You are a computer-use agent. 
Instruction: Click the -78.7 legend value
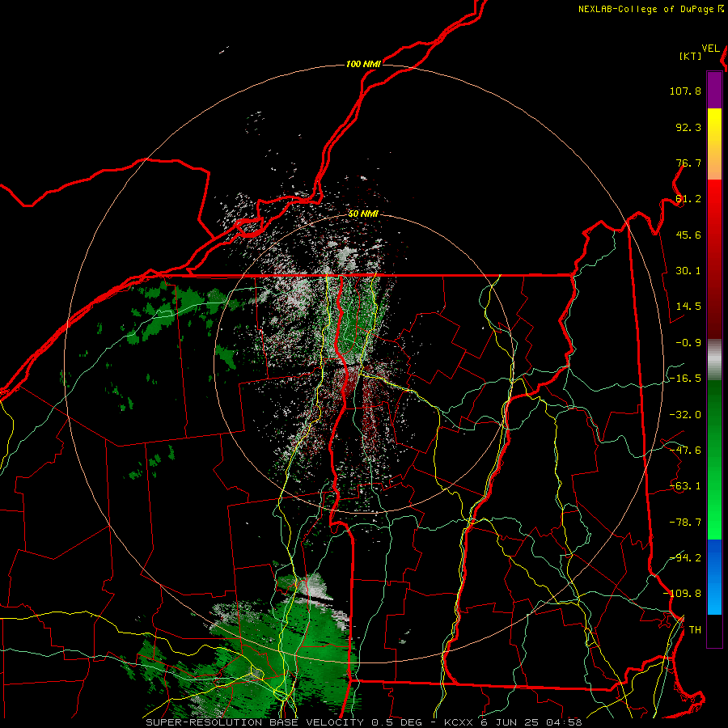(x=685, y=523)
